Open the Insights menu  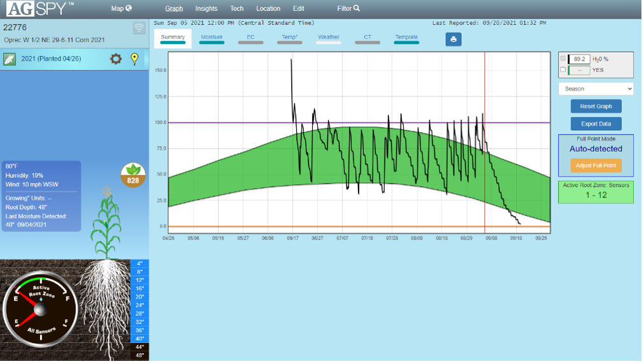pos(206,9)
